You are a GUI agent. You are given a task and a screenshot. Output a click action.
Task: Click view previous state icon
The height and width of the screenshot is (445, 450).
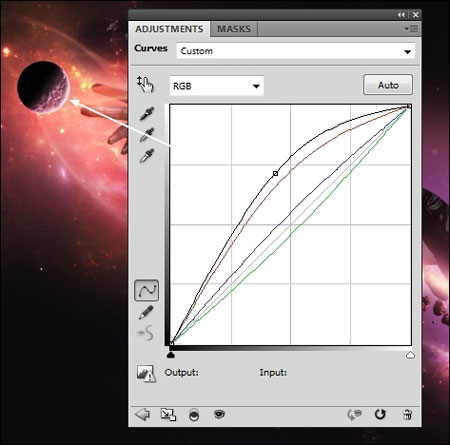[x=354, y=414]
